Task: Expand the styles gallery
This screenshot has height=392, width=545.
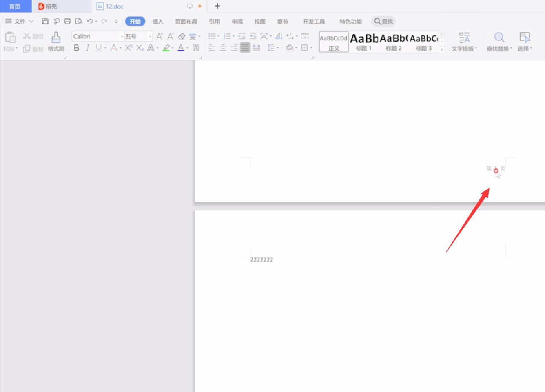Action: coord(441,50)
